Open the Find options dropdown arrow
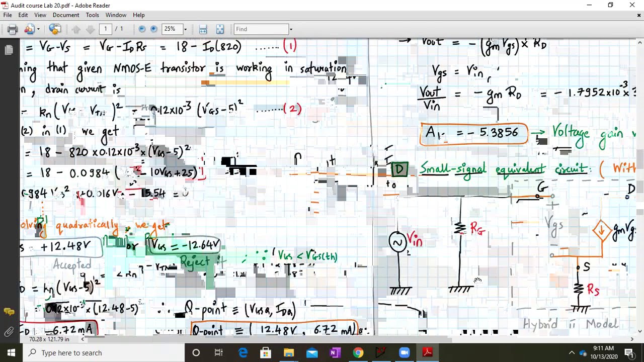644x362 pixels. [x=291, y=29]
